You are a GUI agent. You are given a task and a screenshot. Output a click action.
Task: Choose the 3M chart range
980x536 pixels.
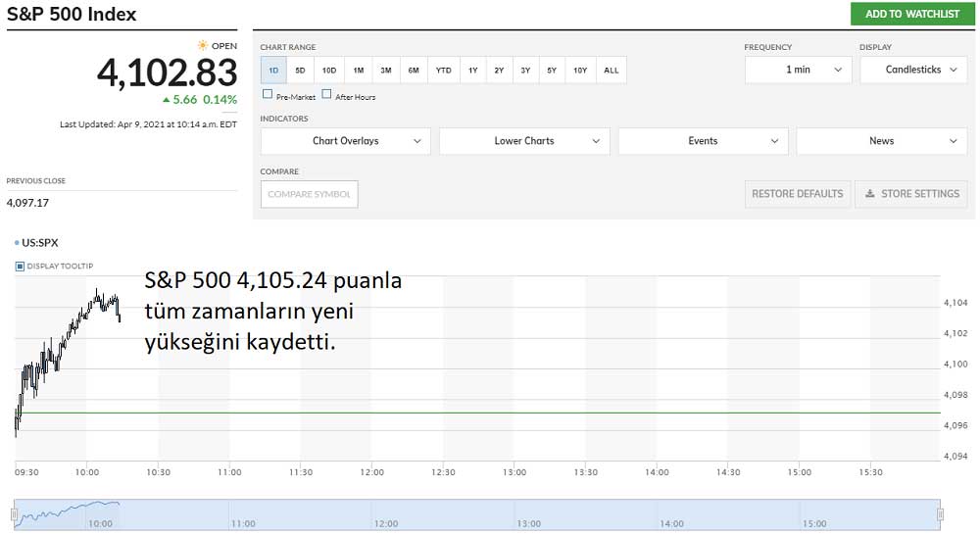click(x=385, y=70)
